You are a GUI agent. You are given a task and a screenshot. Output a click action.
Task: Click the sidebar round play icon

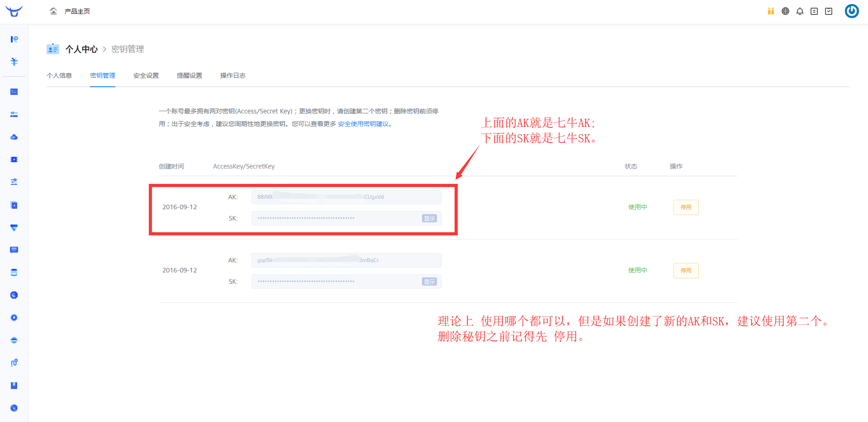pos(14,408)
